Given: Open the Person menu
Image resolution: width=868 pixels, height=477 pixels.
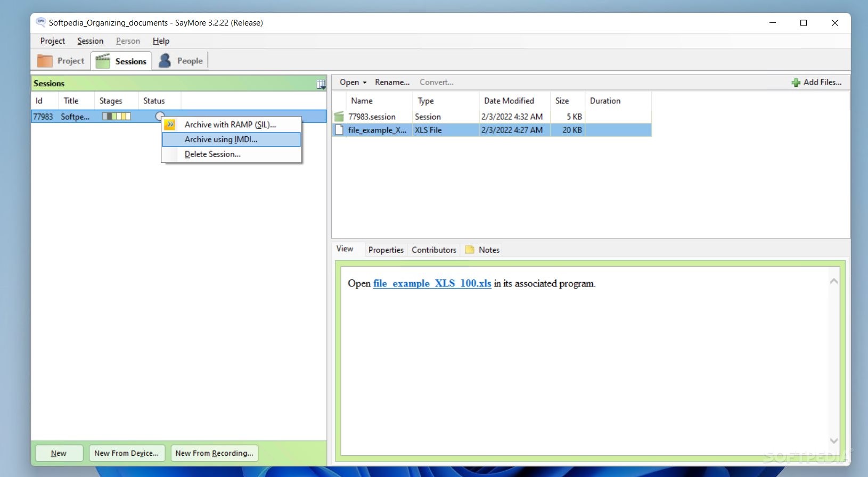Looking at the screenshot, I should (128, 41).
